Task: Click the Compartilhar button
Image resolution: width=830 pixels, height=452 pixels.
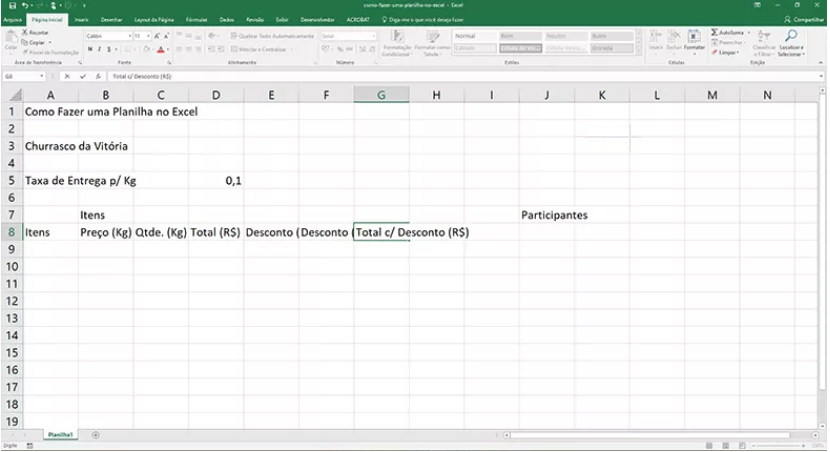Action: point(805,19)
